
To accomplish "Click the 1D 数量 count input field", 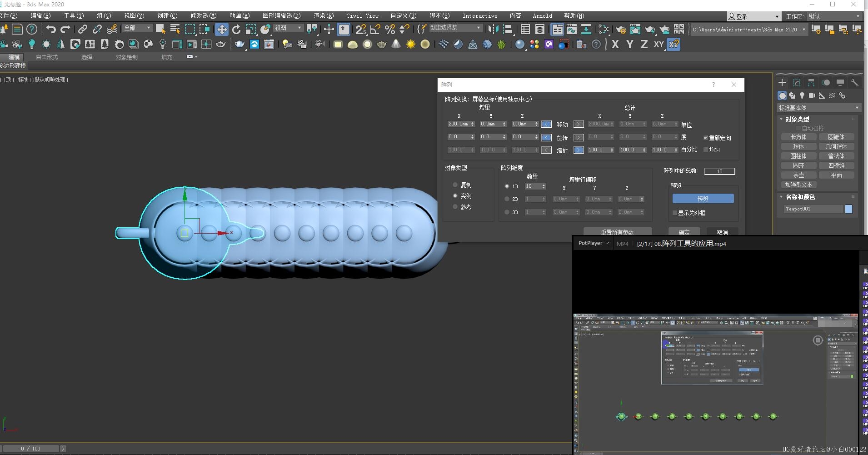I will (533, 186).
